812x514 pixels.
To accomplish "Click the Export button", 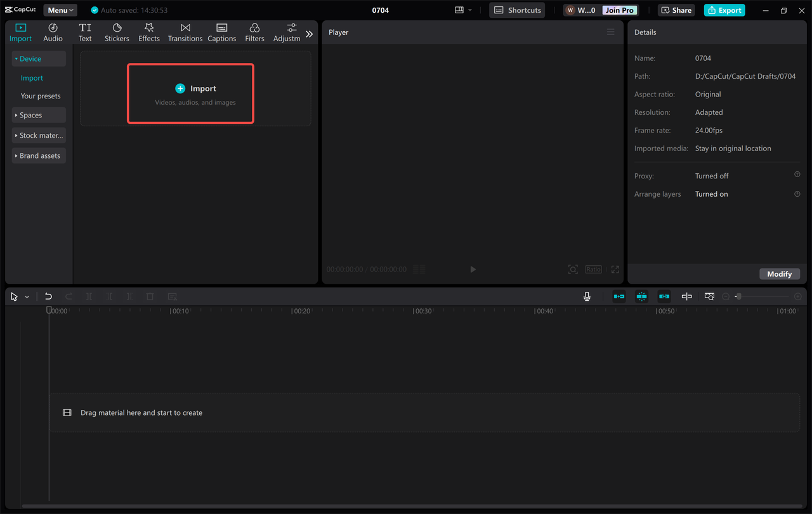I will pos(724,10).
